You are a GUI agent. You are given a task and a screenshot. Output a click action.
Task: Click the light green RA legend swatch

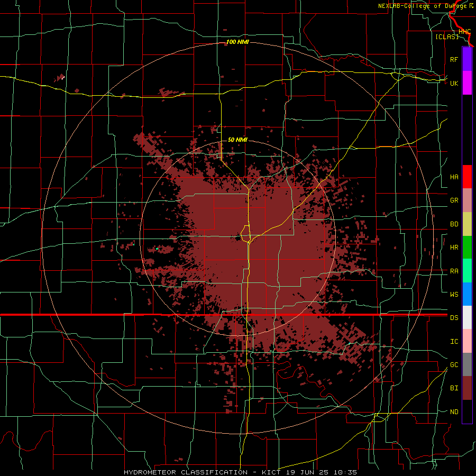click(467, 271)
